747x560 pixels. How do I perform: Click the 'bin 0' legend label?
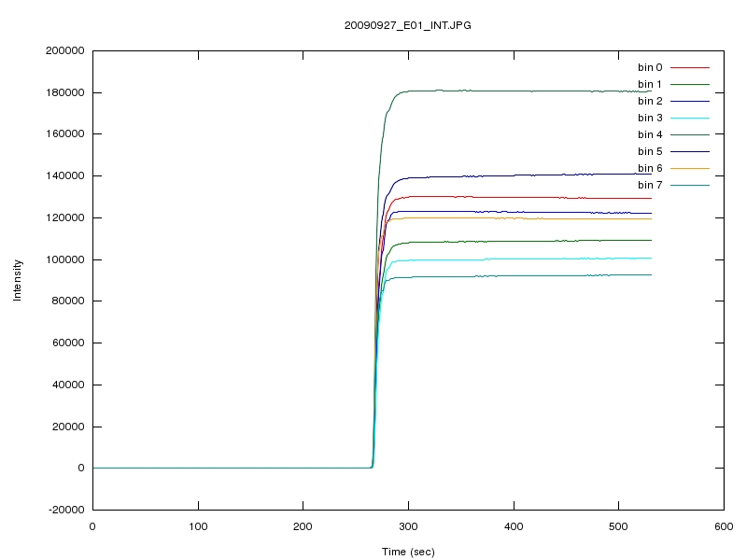point(650,67)
